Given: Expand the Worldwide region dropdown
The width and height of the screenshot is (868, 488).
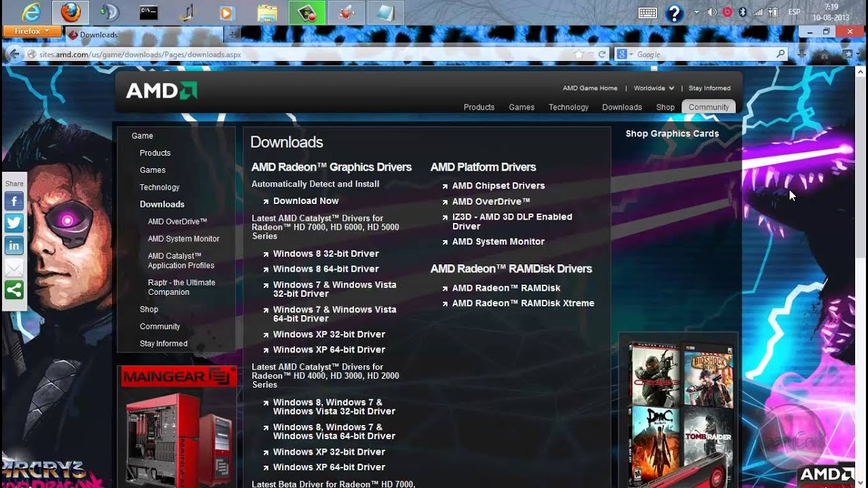Looking at the screenshot, I should (x=654, y=88).
